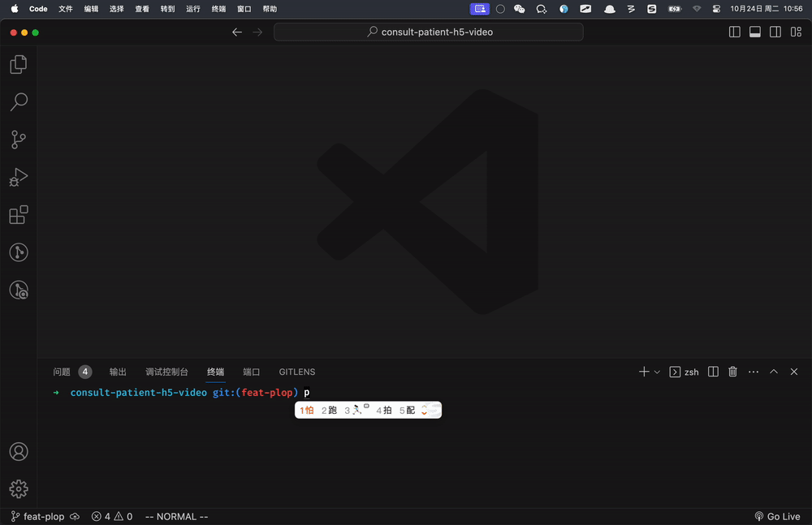Viewport: 812px width, 525px height.
Task: Maximize the panel with the up chevron
Action: coord(773,372)
